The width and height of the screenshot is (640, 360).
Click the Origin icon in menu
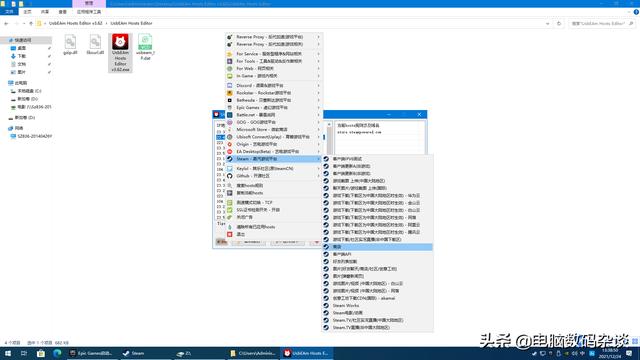(x=230, y=144)
